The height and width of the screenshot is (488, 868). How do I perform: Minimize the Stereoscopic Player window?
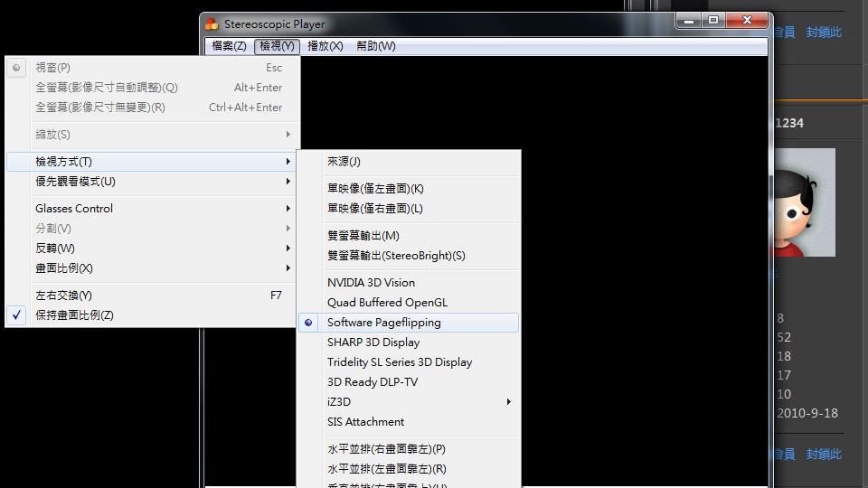(689, 21)
